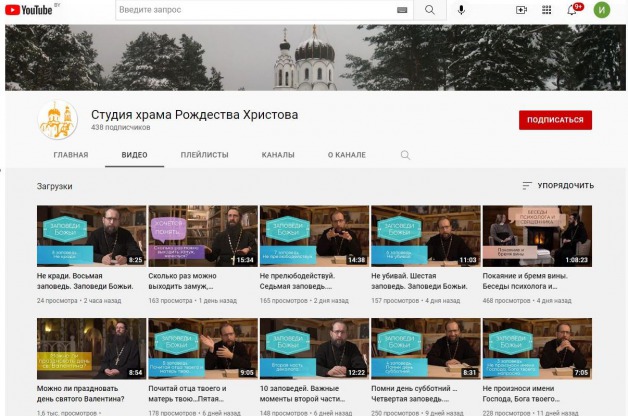628x416 pixels.
Task: Open title Не произноси имени Господа
Action: click(521, 394)
